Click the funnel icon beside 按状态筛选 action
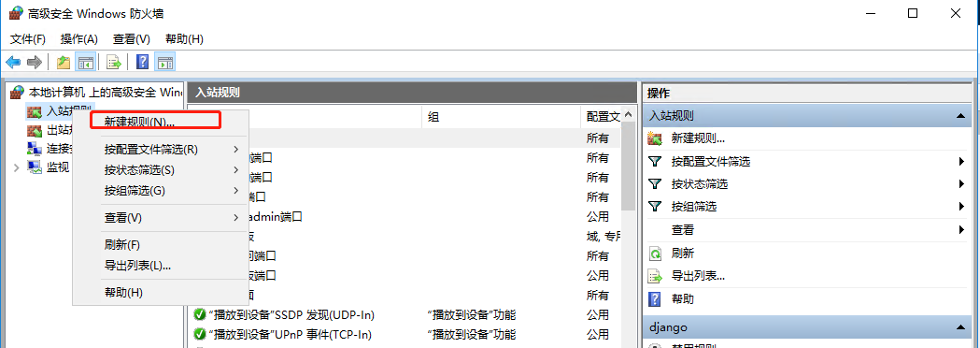Screen dimensions: 980x348 tap(655, 184)
